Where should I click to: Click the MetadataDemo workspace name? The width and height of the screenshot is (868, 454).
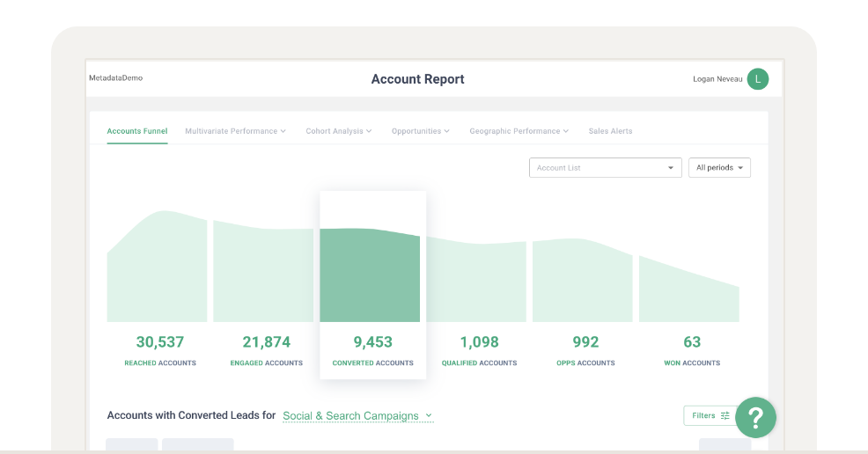[115, 78]
